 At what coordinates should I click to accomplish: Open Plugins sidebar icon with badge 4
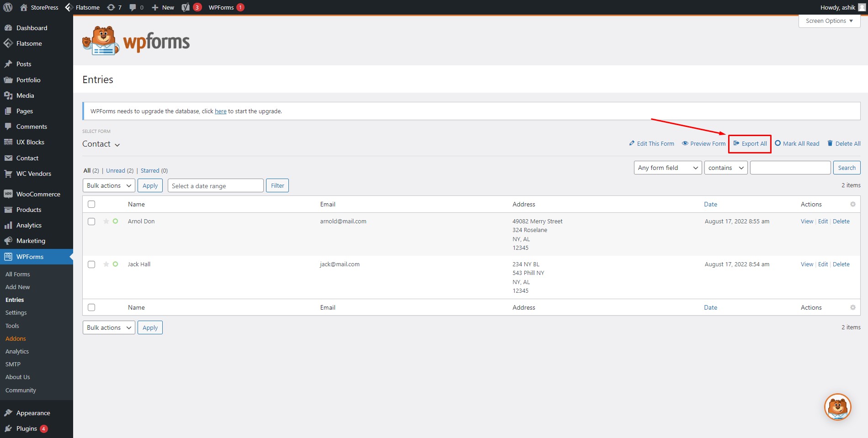(x=8, y=428)
